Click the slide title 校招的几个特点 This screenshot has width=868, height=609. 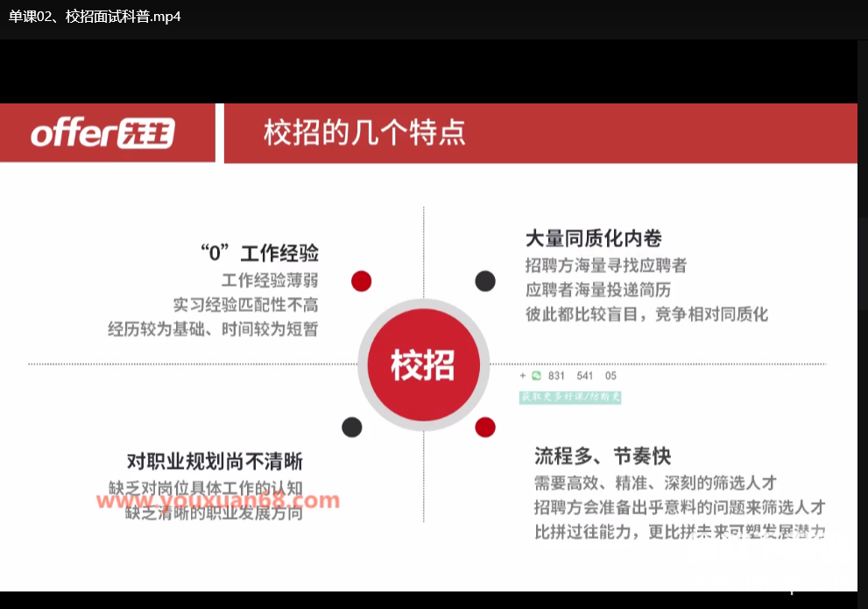(x=364, y=133)
